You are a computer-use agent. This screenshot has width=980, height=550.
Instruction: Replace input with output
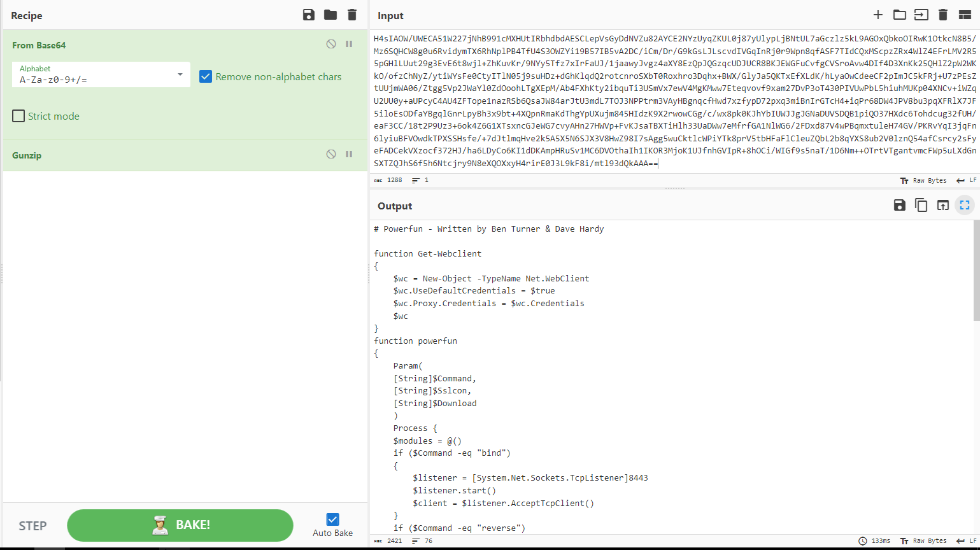[943, 205]
